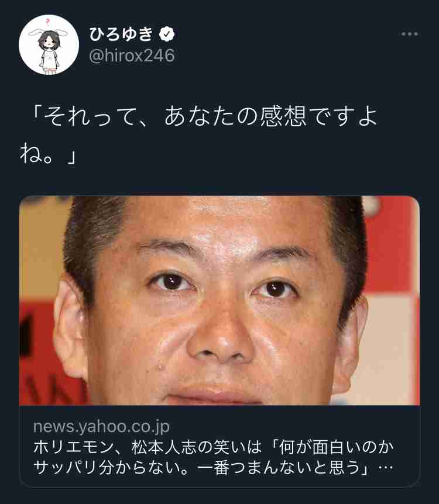Click ホリエモン at the headline start
Image resolution: width=439 pixels, height=504 pixels.
(74, 447)
